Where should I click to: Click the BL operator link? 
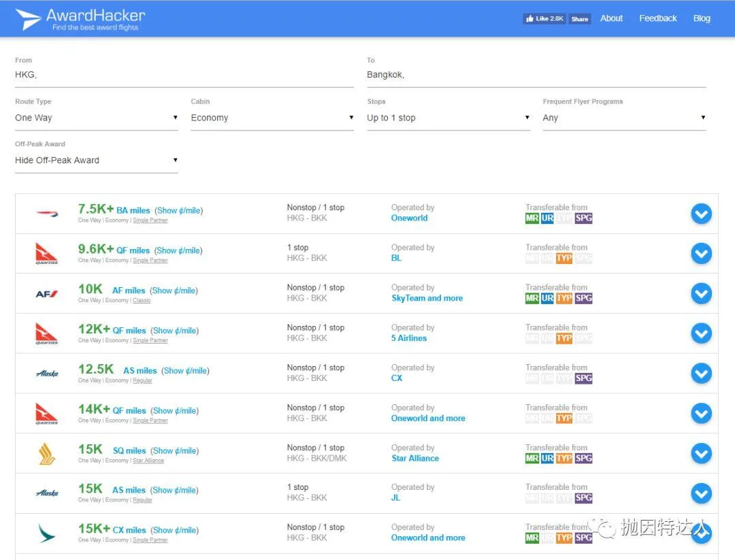click(396, 258)
